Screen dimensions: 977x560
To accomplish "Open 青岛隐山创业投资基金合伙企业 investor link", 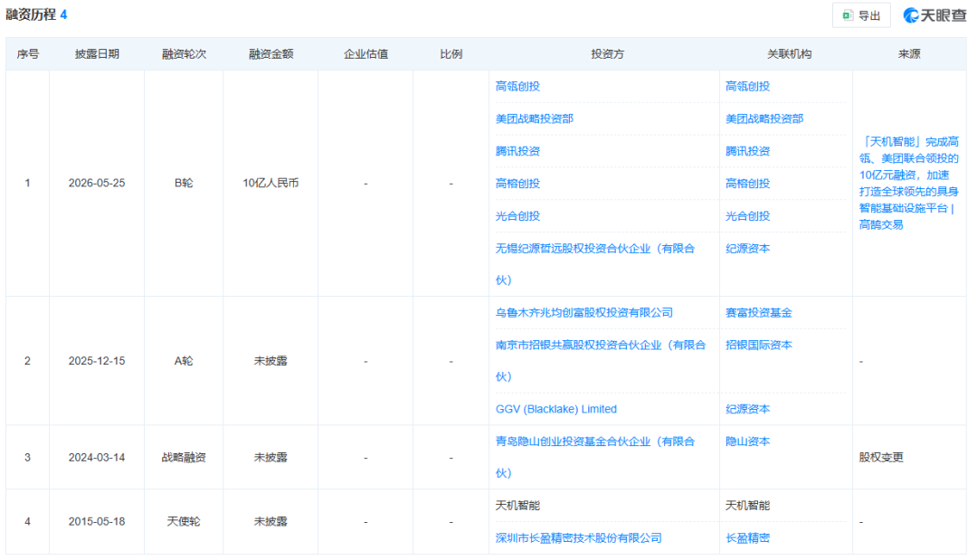I will 595,457.
